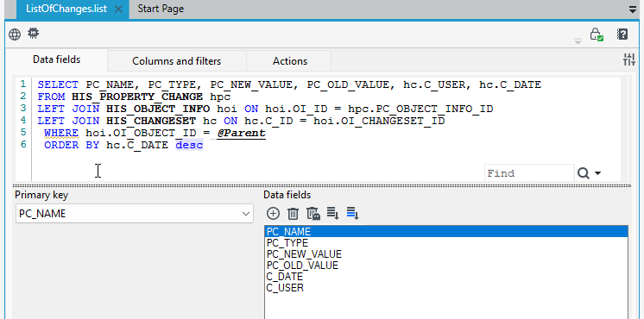The width and height of the screenshot is (644, 319).
Task: Click line number 1 in the editor gutter
Action: [23, 84]
